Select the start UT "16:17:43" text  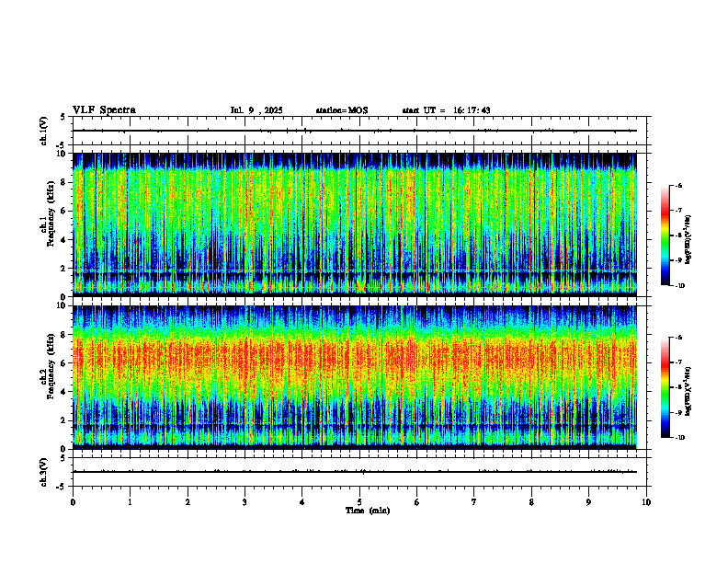tap(472, 110)
